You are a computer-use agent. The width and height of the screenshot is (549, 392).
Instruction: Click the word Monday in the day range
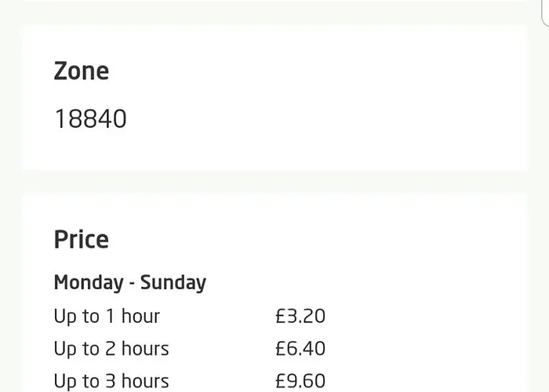tap(89, 283)
